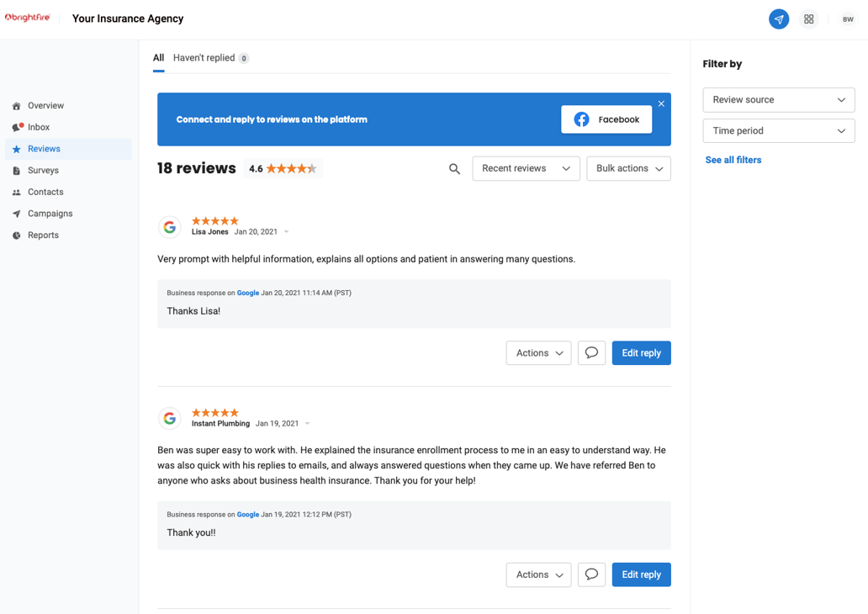Open the Actions dropdown on Instant Plumbing's review
868x614 pixels.
538,574
